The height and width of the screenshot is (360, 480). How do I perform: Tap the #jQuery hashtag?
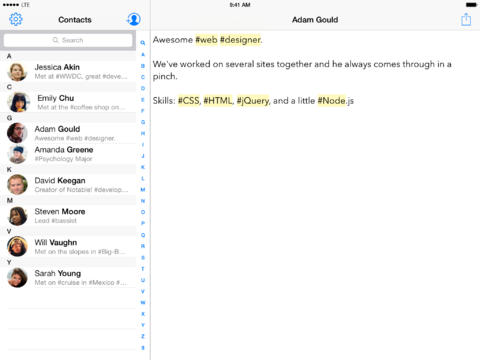coord(253,101)
